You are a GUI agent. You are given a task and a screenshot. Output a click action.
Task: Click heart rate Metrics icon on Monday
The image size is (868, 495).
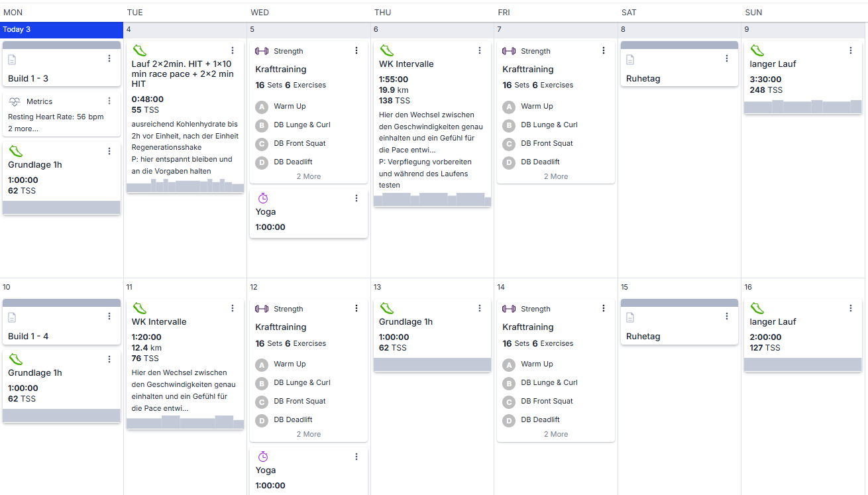point(15,101)
